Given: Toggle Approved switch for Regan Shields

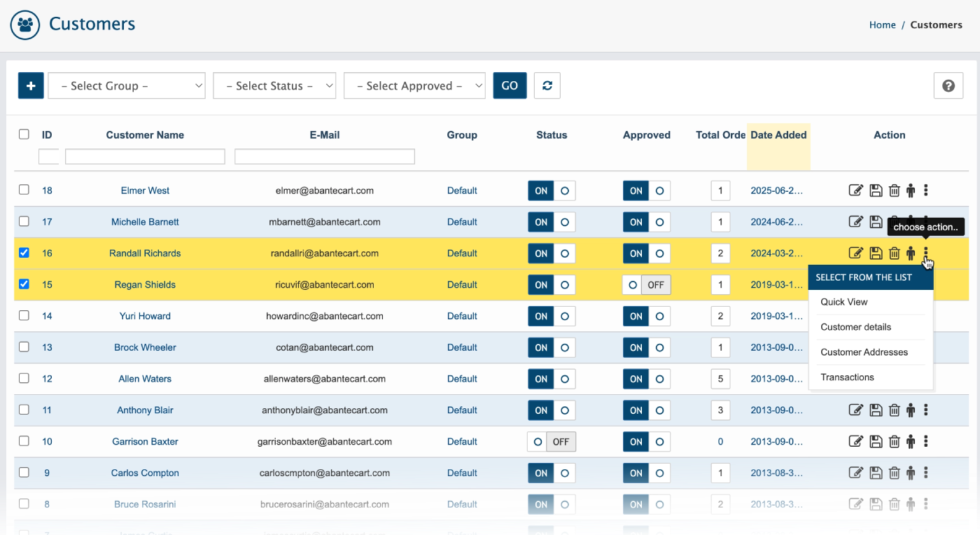Looking at the screenshot, I should 647,285.
